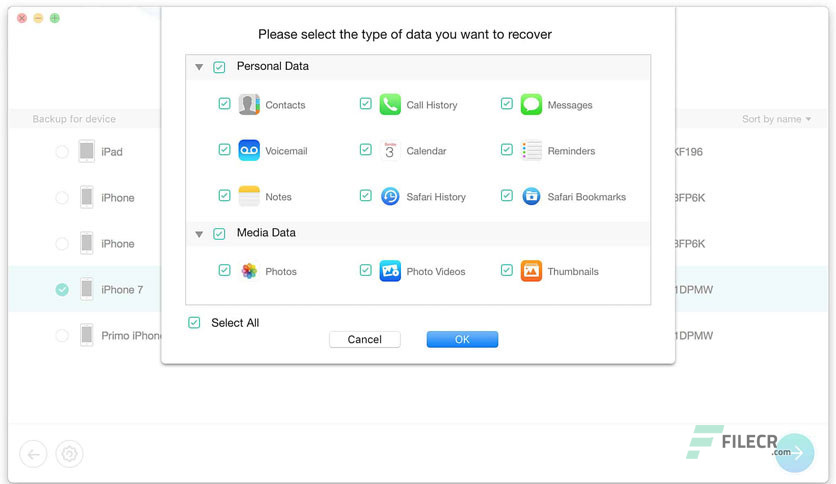Toggle the Safari History checkbox
Image resolution: width=836 pixels, height=484 pixels.
tap(365, 195)
